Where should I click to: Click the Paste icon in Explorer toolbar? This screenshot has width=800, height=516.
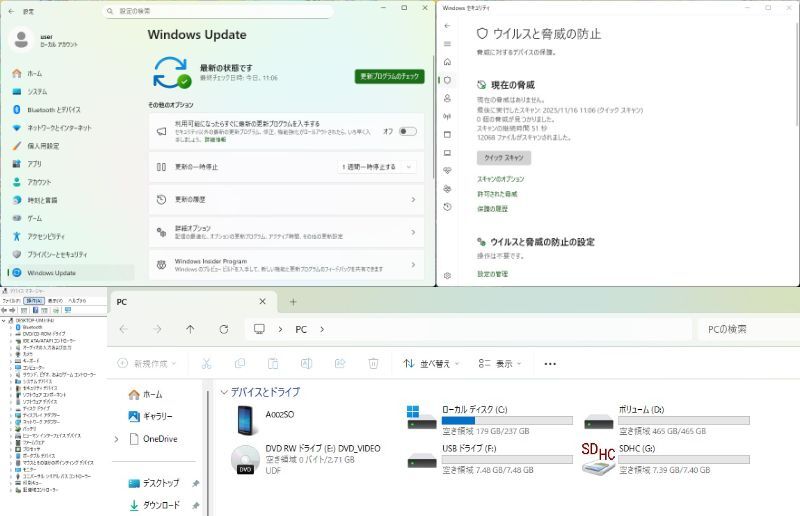(273, 363)
